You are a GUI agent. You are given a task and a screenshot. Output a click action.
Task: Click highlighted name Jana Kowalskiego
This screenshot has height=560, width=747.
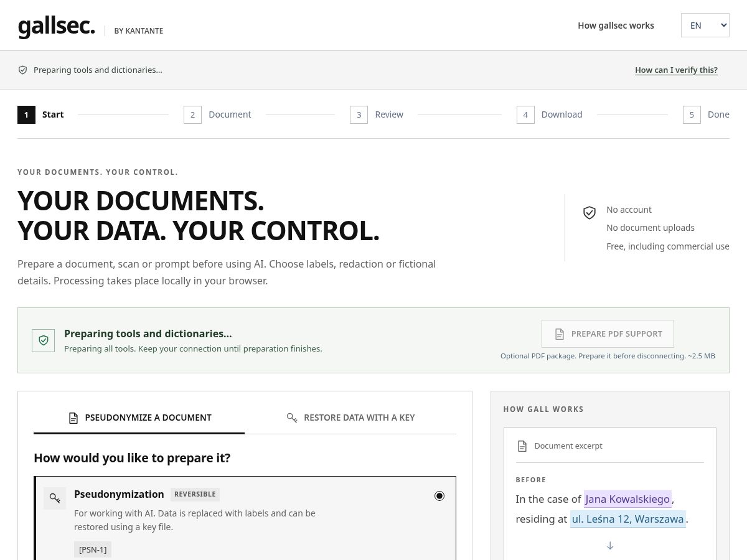coord(627,499)
